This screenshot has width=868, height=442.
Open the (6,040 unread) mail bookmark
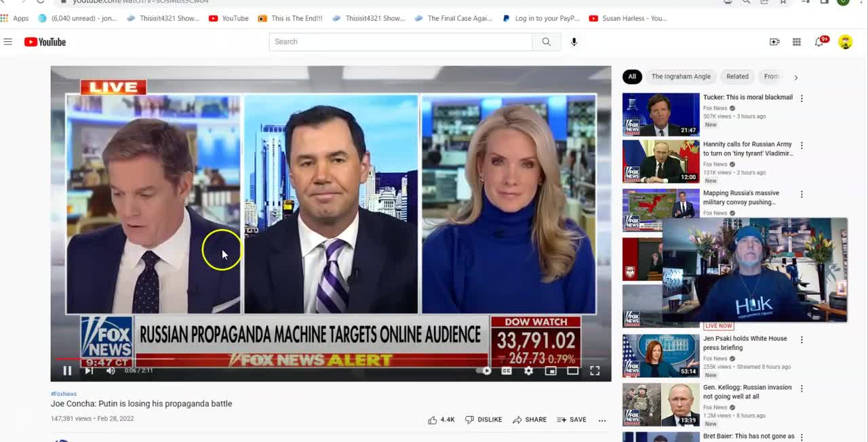click(77, 18)
